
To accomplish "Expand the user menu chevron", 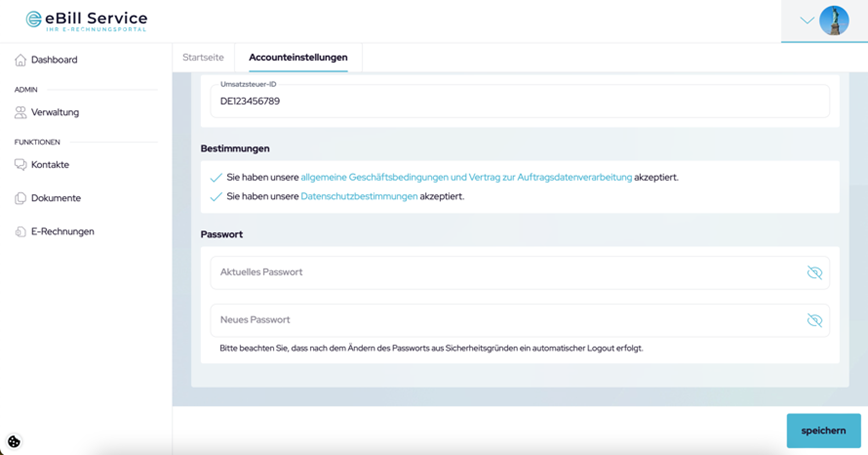I will (807, 21).
